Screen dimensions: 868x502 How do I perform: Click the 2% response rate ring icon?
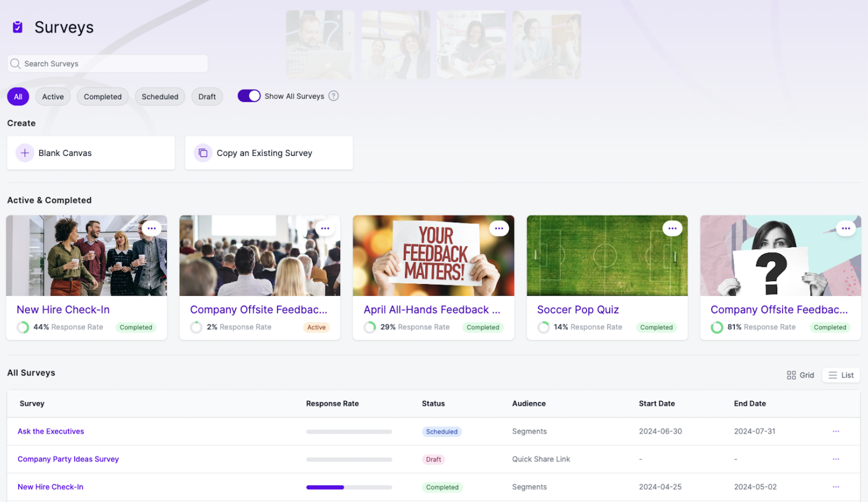click(x=196, y=327)
